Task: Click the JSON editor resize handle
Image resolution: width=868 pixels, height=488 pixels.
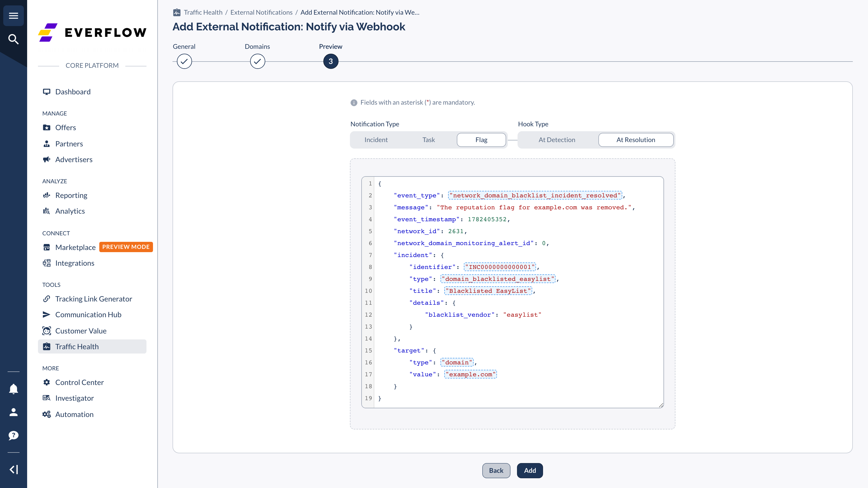Action: tap(661, 405)
